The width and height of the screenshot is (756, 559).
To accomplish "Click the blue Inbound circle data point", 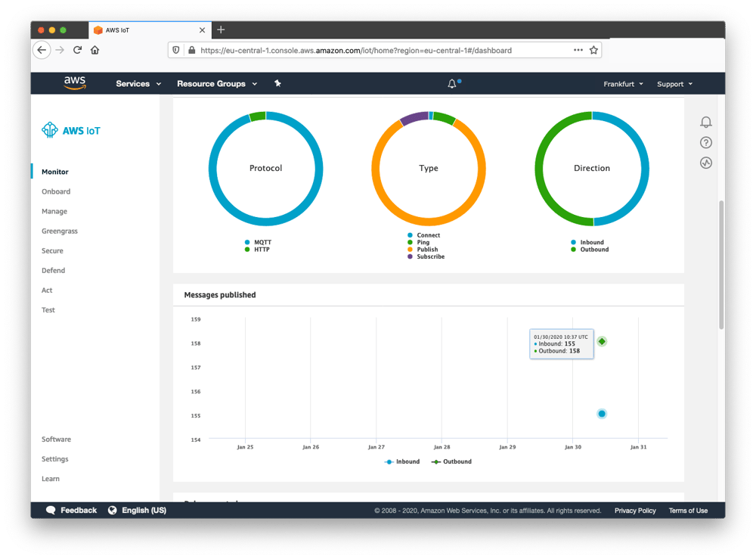I will pyautogui.click(x=602, y=414).
